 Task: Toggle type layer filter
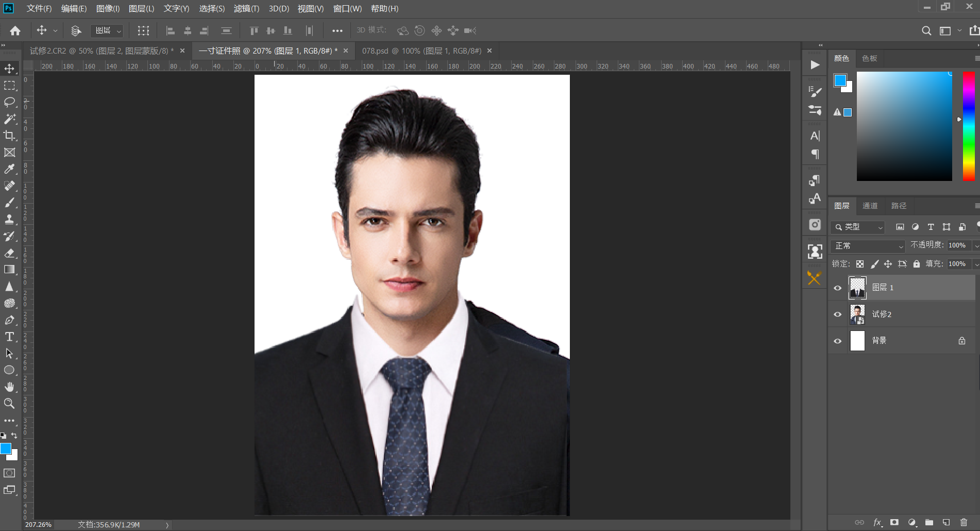click(x=931, y=227)
